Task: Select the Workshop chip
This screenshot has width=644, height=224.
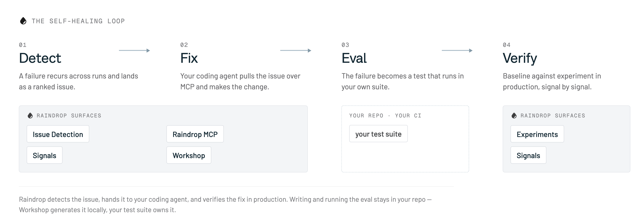Action: [x=189, y=155]
